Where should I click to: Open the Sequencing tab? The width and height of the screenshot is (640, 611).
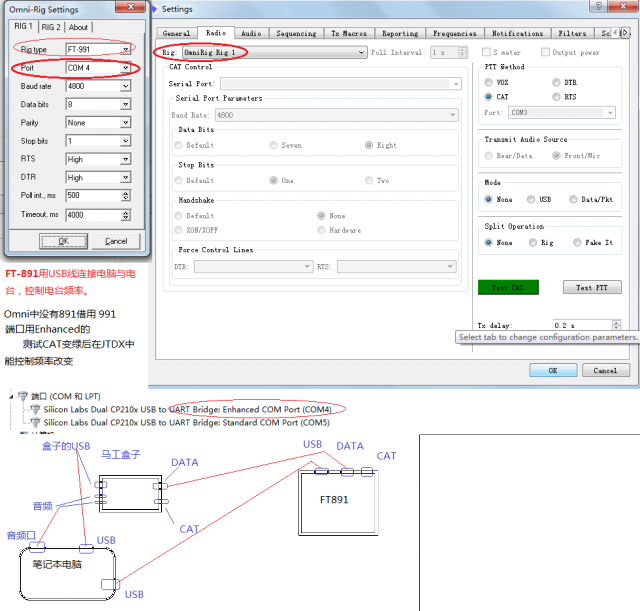point(296,33)
